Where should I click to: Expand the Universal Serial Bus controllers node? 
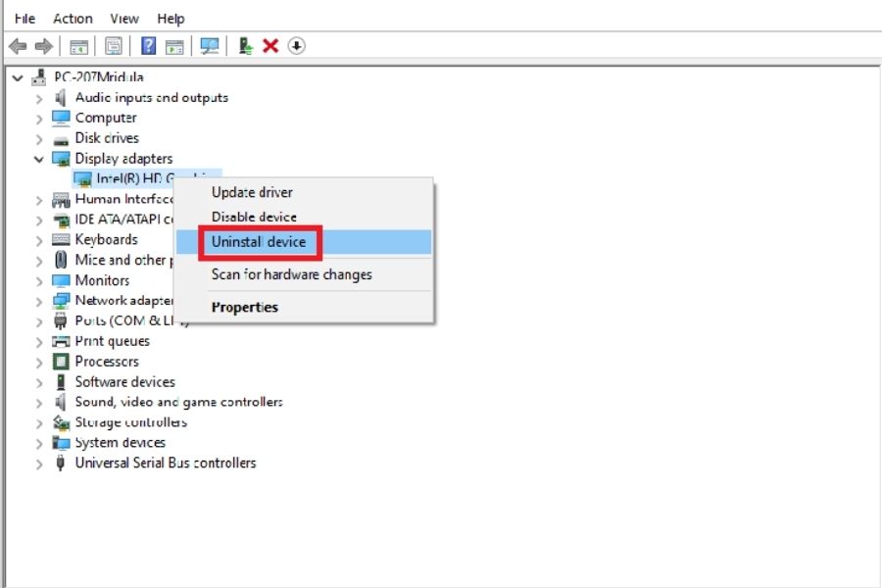39,464
